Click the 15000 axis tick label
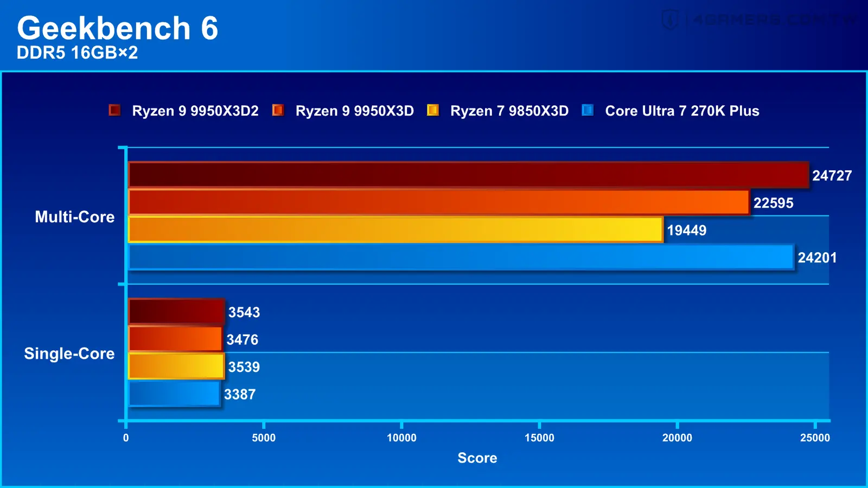 pos(539,438)
